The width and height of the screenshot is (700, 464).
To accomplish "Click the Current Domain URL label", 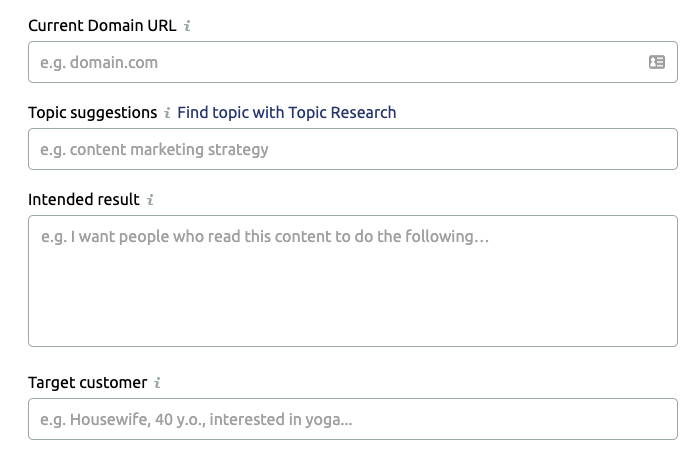I will 102,25.
